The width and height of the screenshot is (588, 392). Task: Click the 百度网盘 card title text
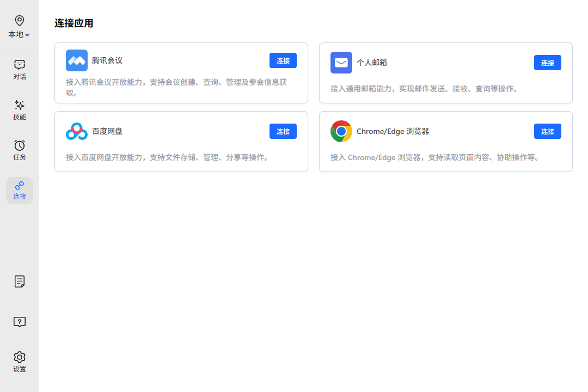pyautogui.click(x=107, y=131)
